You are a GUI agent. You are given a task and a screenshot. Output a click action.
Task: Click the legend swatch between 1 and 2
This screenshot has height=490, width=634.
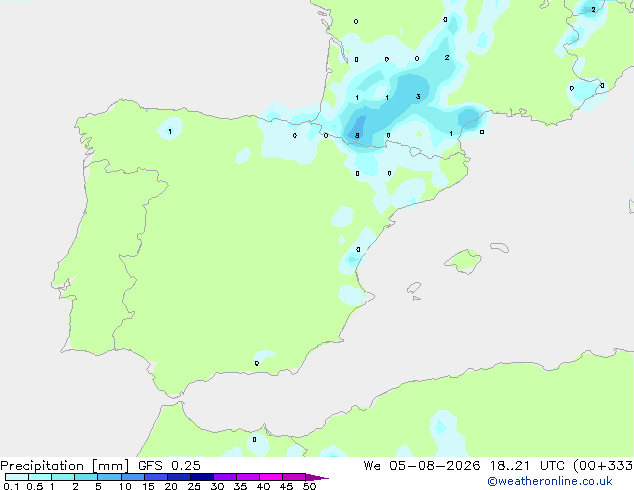(63, 477)
